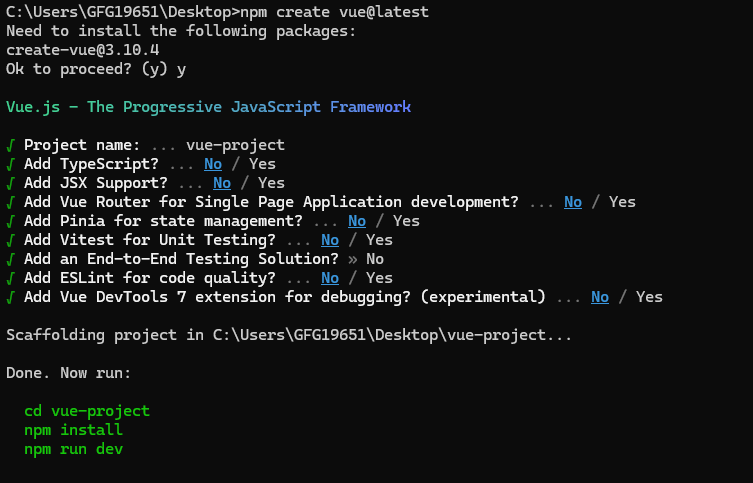Choose Yes for JSX Support

tap(271, 183)
